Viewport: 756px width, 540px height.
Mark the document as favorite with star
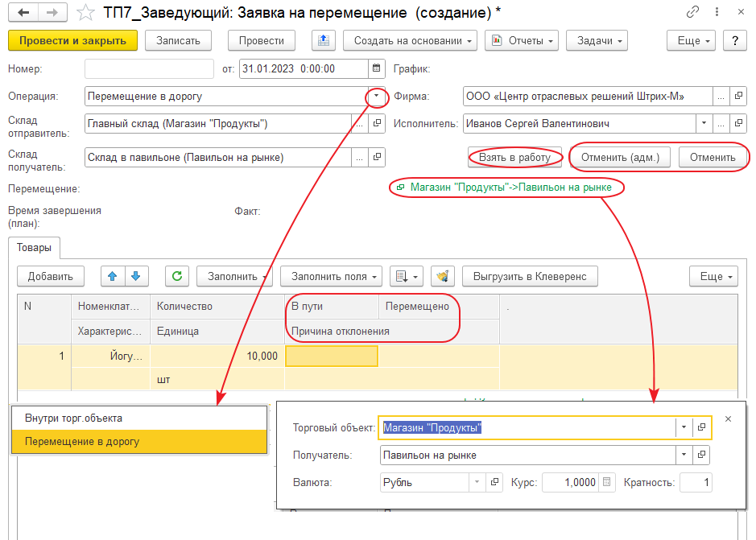point(84,13)
